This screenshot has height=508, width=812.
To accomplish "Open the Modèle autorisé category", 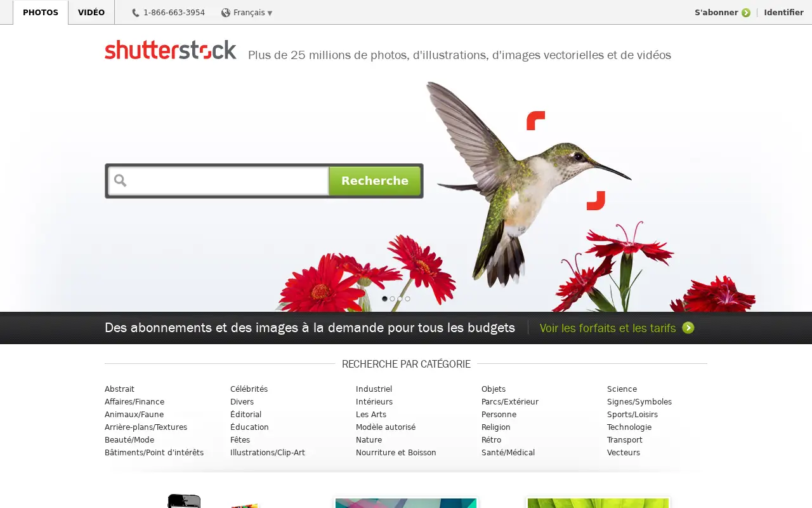I will pos(386,427).
